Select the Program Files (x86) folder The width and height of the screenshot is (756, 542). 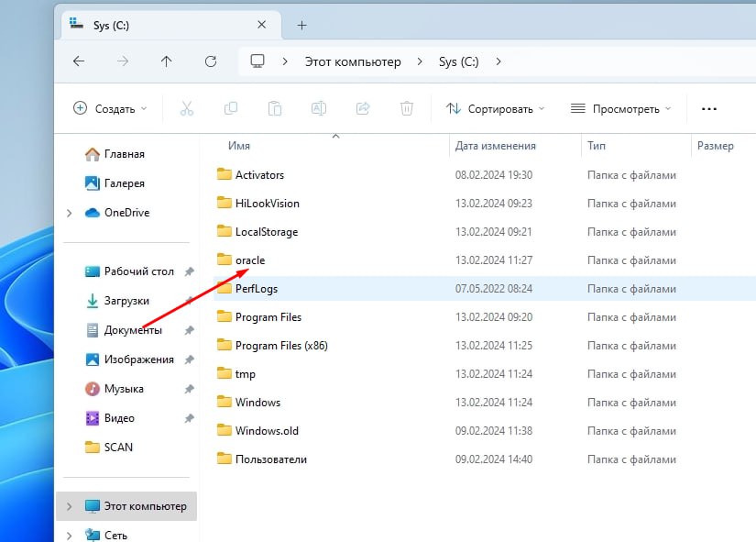coord(272,346)
